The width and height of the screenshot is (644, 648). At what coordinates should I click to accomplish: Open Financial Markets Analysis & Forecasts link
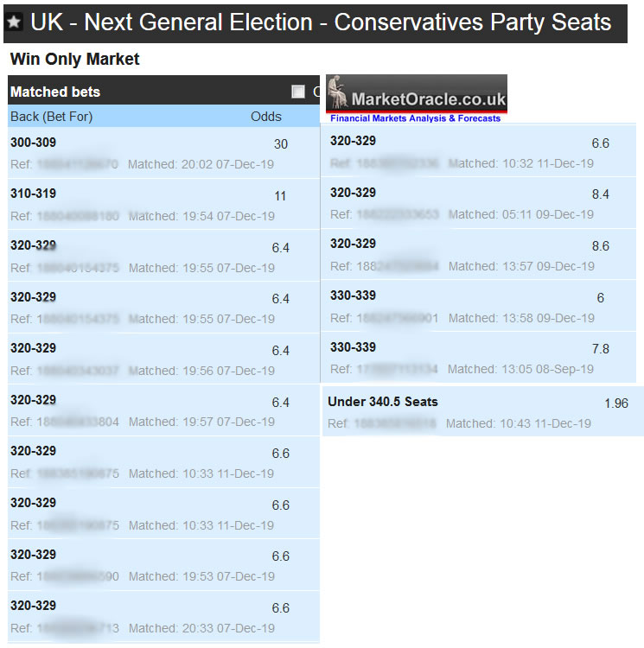pyautogui.click(x=415, y=118)
